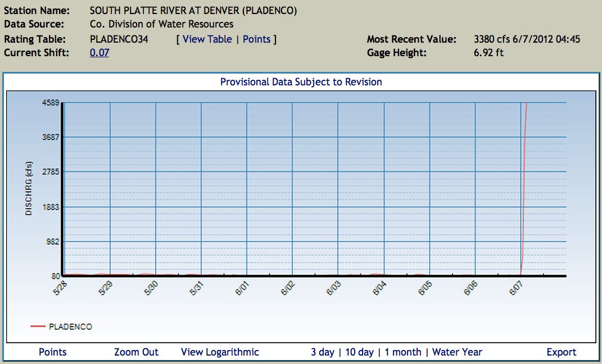This screenshot has width=602, height=364.
Task: Export the chart data
Action: pos(561,352)
